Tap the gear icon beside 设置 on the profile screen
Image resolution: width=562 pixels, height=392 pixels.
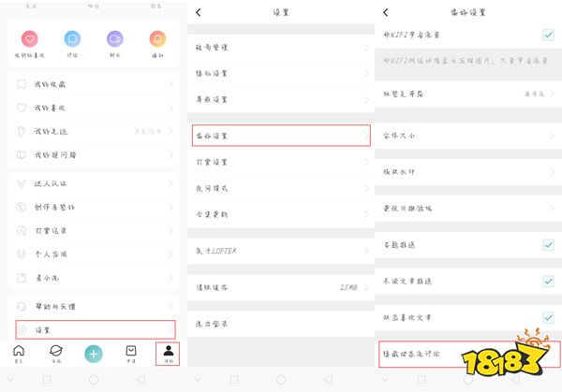point(22,330)
